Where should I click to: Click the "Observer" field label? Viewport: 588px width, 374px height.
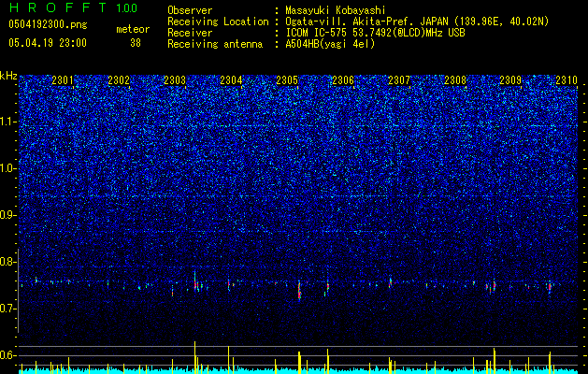tap(190, 10)
